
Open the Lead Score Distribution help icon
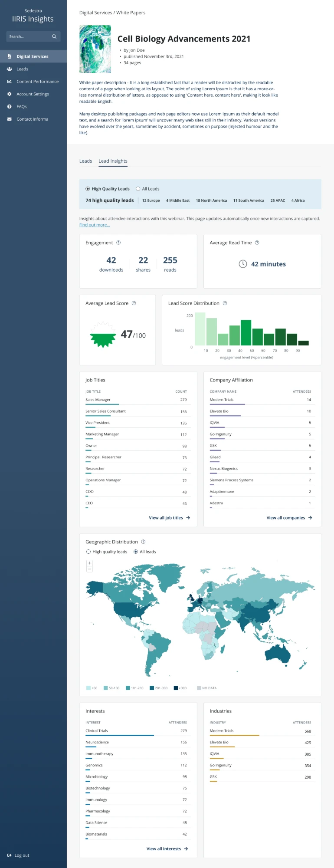[x=225, y=303]
